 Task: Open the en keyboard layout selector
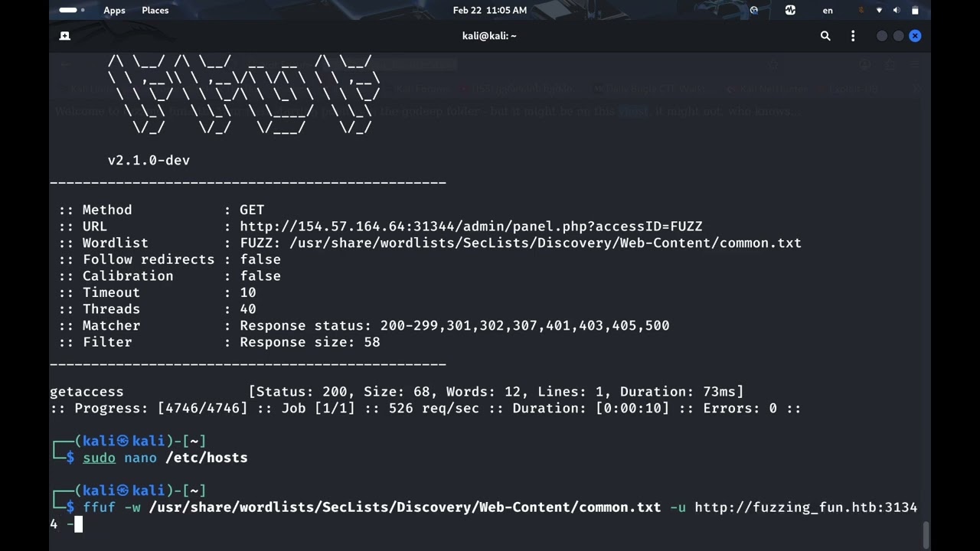click(x=828, y=10)
